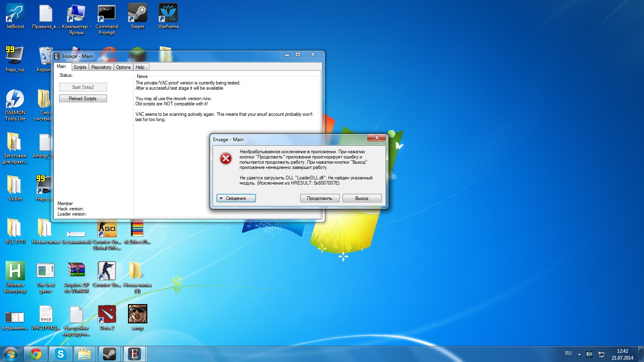
Task: Switch to the Scripts tab
Action: pyautogui.click(x=80, y=67)
